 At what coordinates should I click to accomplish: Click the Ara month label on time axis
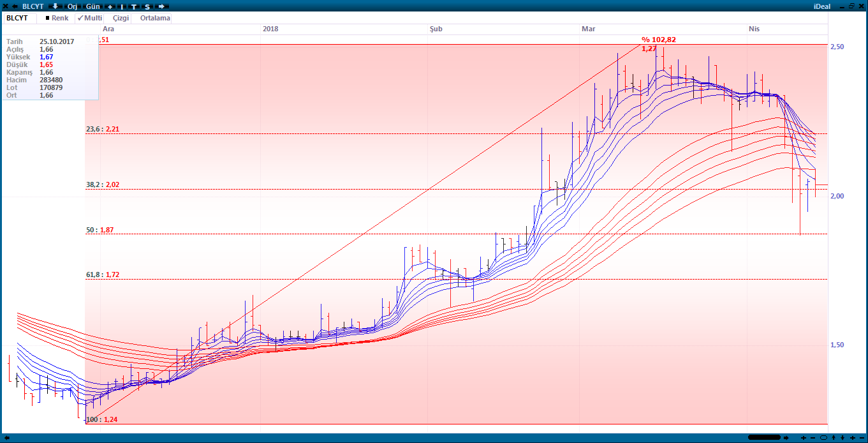(x=108, y=29)
